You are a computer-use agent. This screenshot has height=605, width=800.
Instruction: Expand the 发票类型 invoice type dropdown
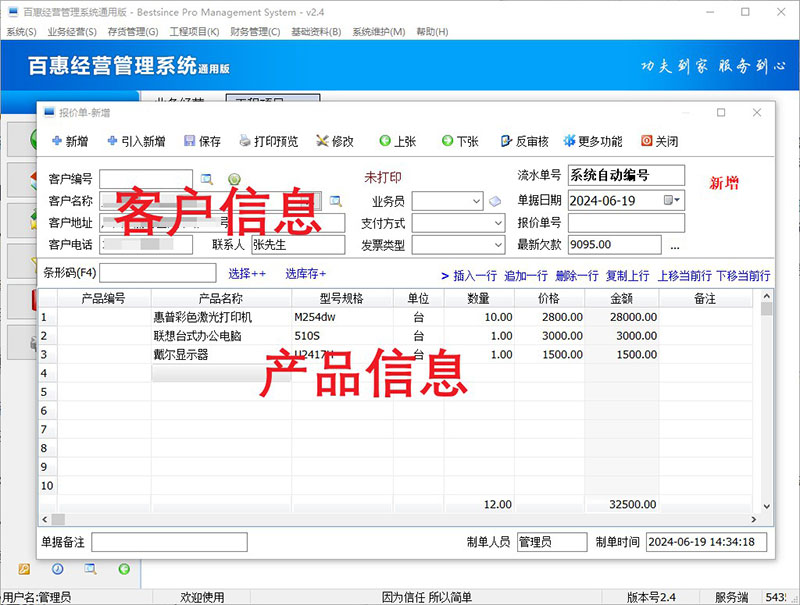(499, 245)
